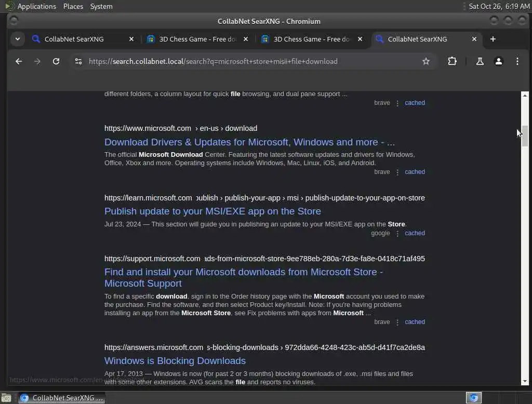Select the active CollabNet SearXNG tab
532x404 pixels.
[x=417, y=39]
